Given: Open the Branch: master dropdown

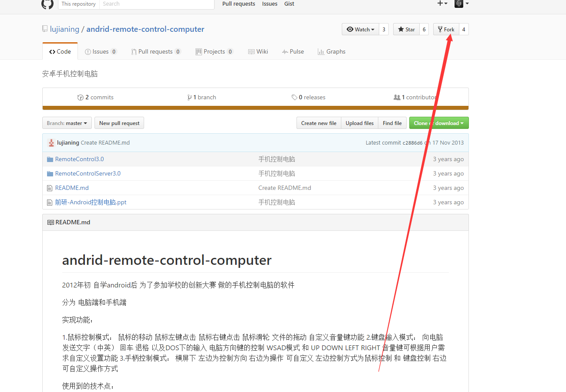Looking at the screenshot, I should click(67, 123).
